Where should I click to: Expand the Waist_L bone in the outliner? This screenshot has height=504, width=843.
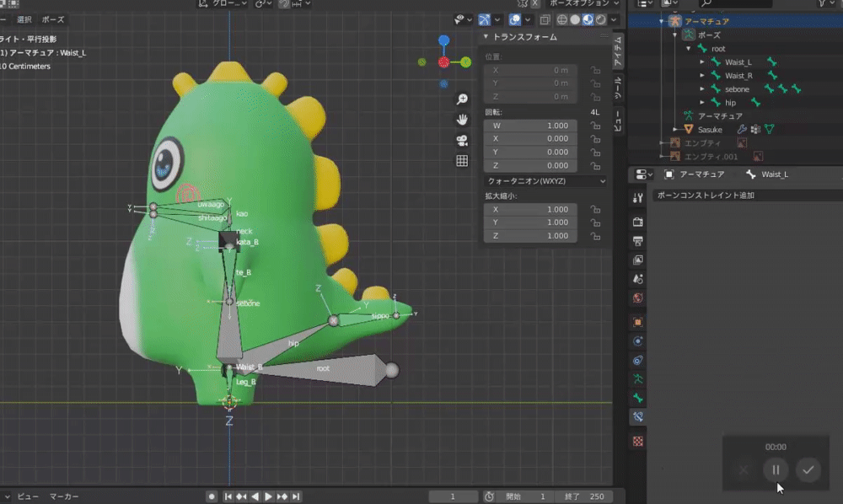[x=703, y=62]
